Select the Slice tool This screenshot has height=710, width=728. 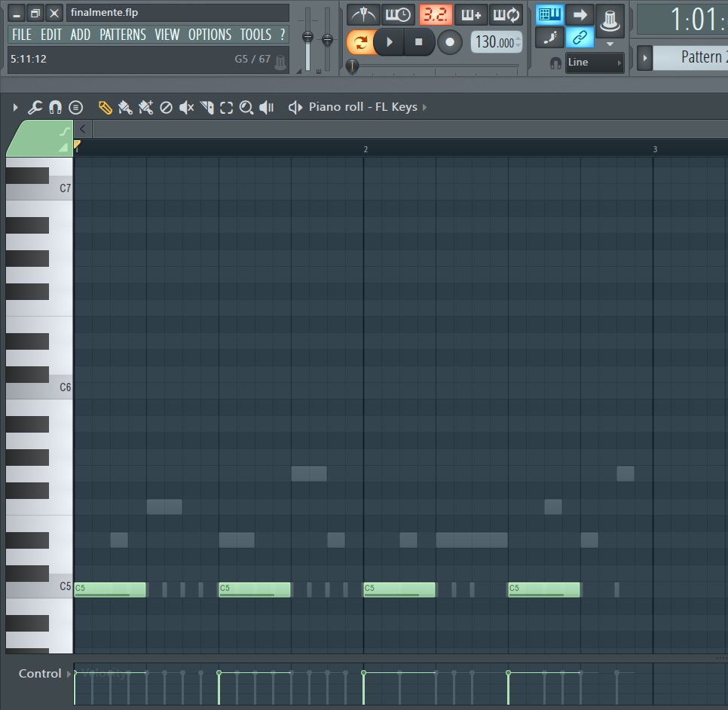(x=206, y=108)
